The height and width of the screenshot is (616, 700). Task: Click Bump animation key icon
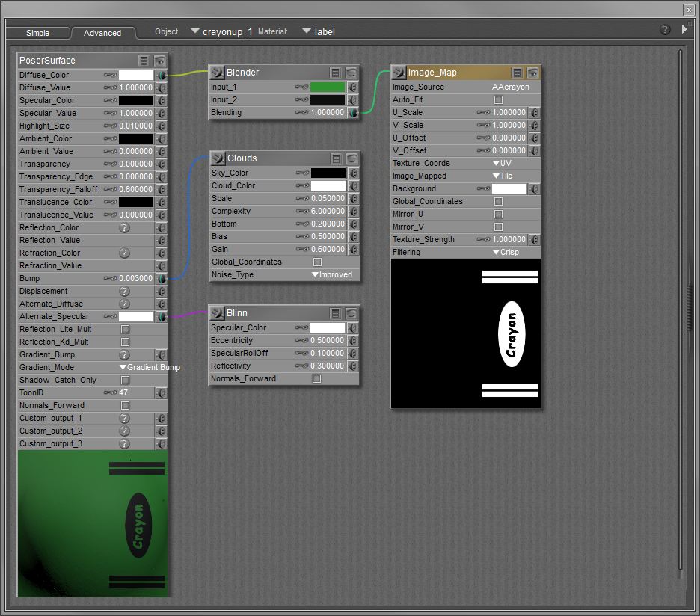pos(110,278)
